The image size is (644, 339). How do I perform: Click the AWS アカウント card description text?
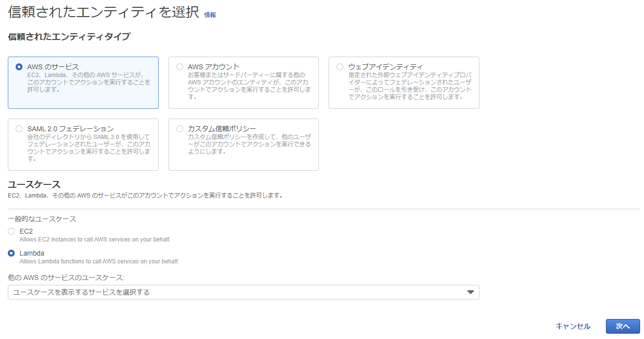249,86
